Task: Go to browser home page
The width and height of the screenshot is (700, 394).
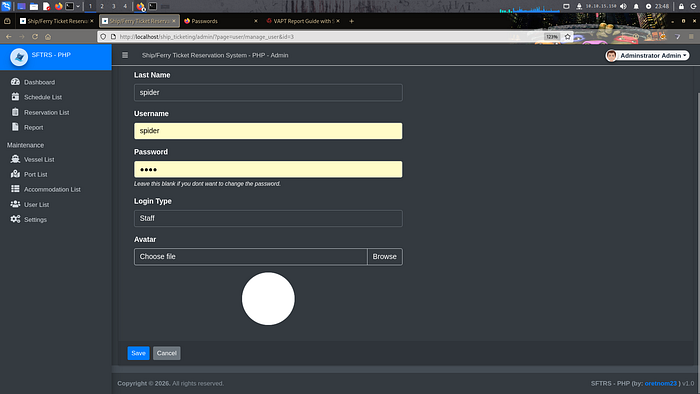Action: tap(48, 37)
